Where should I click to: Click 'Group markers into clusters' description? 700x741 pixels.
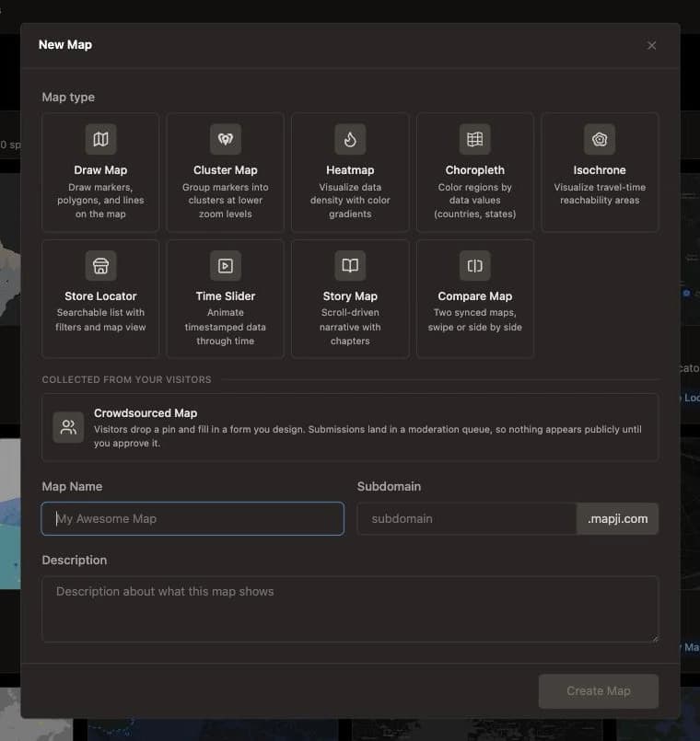pyautogui.click(x=225, y=201)
